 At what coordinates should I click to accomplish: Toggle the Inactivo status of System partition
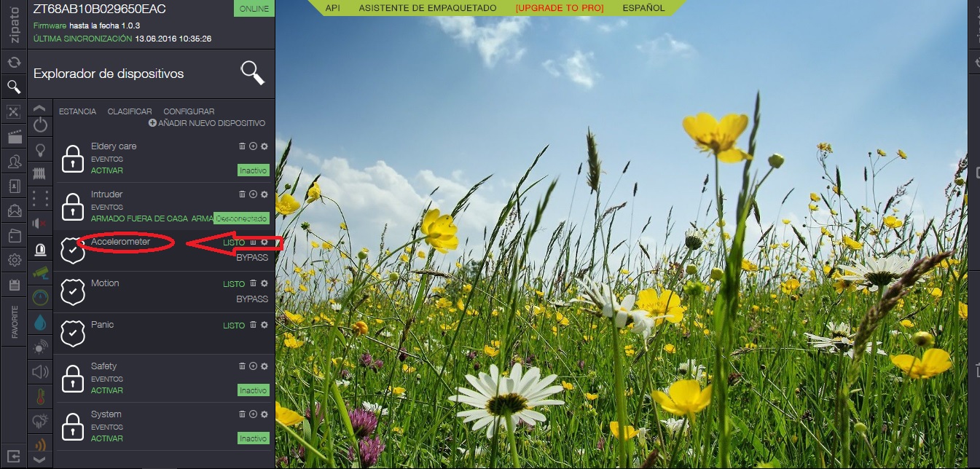[x=253, y=438]
